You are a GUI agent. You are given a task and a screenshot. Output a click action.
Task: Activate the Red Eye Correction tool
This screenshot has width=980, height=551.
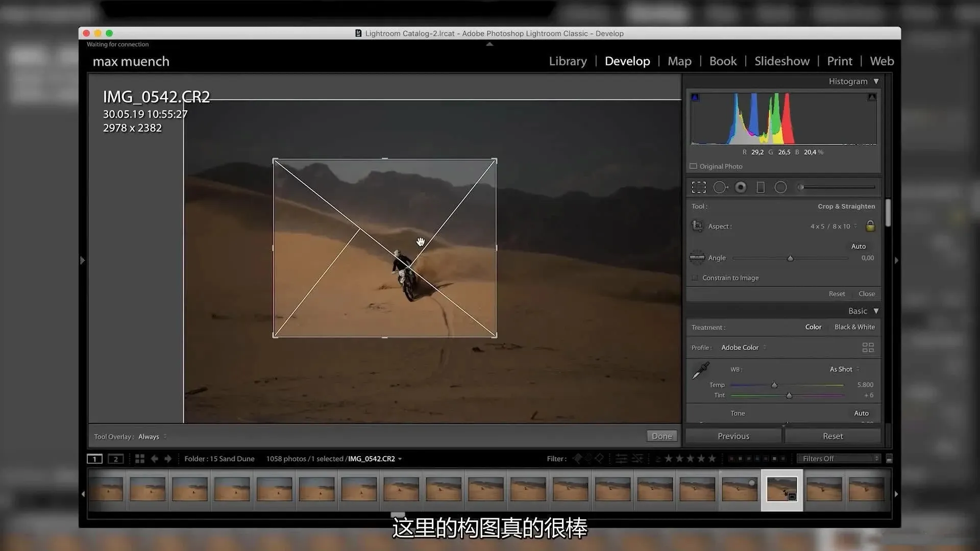[741, 187]
